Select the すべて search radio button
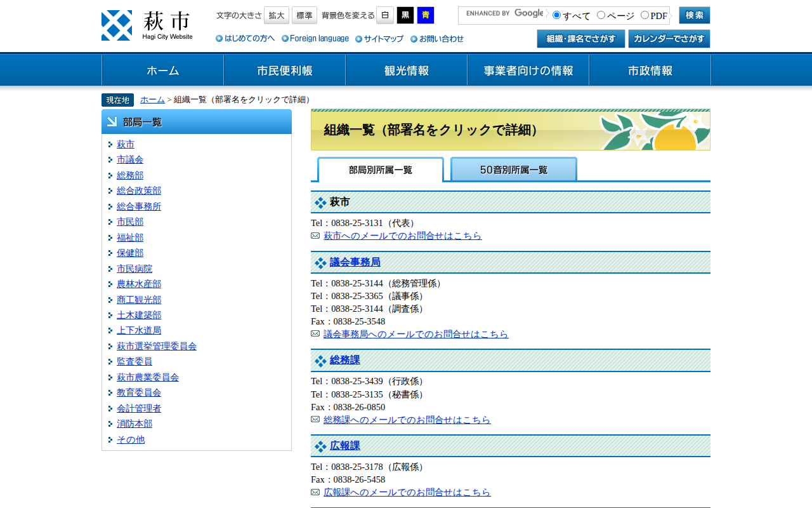Image resolution: width=812 pixels, height=508 pixels. [556, 15]
